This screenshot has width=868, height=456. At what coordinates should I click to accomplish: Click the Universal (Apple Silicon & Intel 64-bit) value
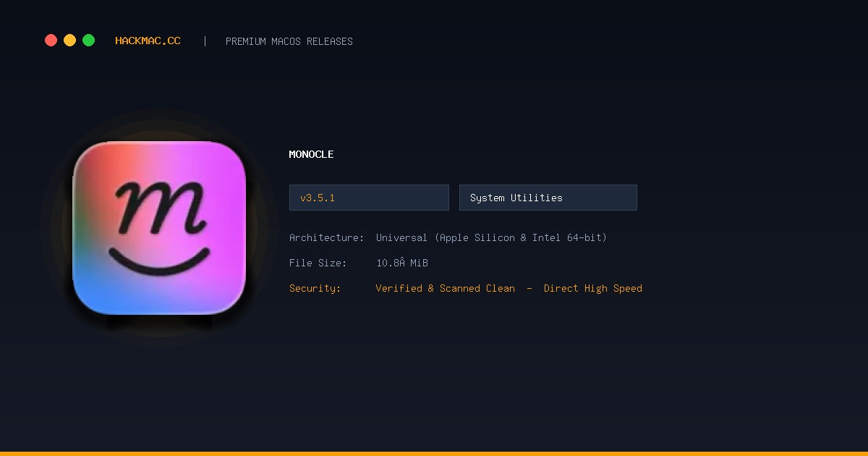[x=491, y=237]
